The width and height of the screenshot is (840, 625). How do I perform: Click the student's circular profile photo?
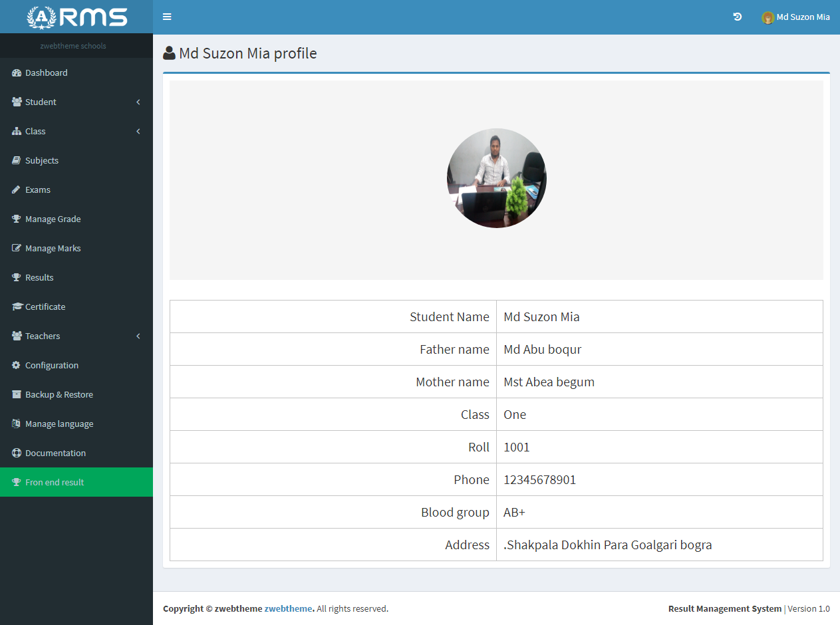[497, 178]
